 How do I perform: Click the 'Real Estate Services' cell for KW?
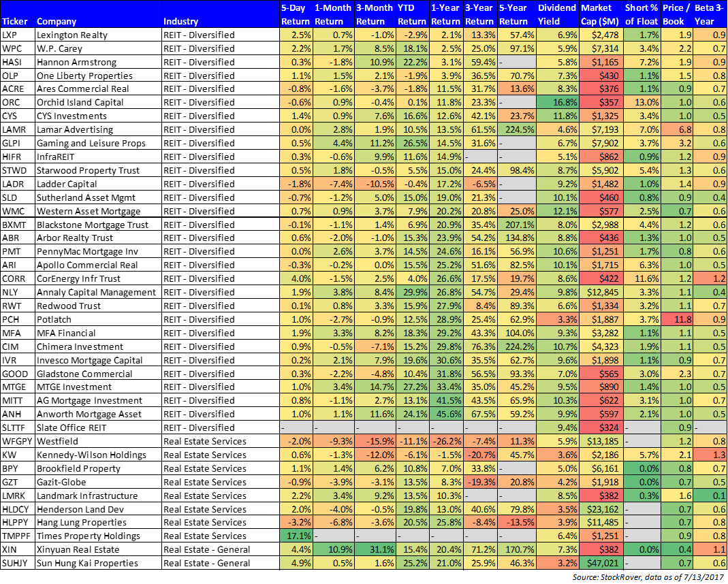(x=220, y=455)
